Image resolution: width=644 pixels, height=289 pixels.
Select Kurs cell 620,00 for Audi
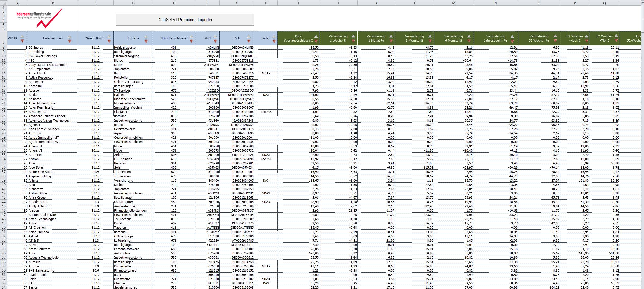pos(298,253)
